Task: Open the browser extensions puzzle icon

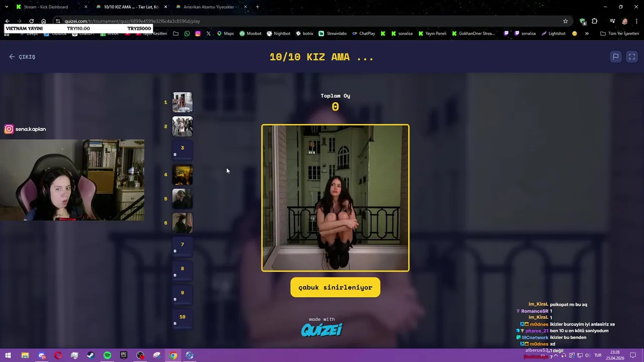Action: tap(595, 21)
